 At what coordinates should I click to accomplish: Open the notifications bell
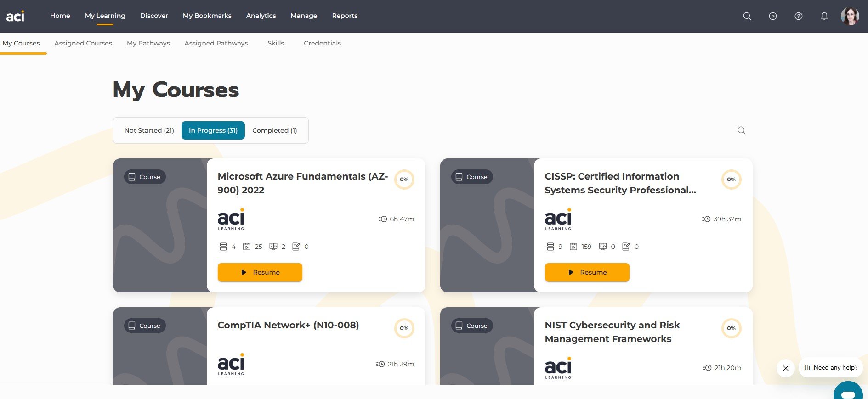tap(824, 16)
